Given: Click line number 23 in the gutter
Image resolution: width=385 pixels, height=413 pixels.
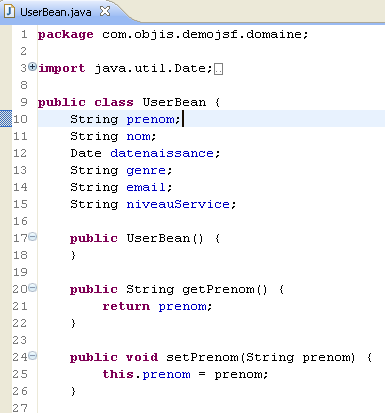Looking at the screenshot, I should pyautogui.click(x=20, y=340).
